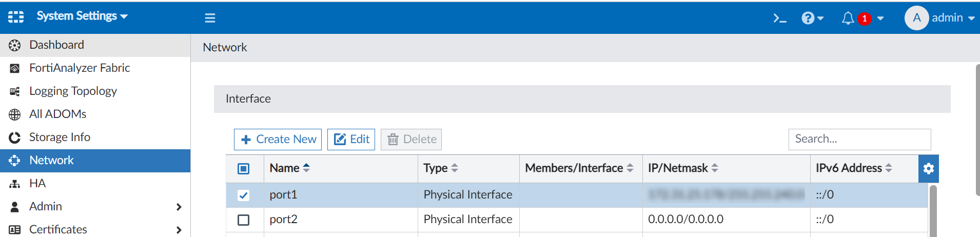
Task: Open Logging Topology in sidebar
Action: point(73,91)
